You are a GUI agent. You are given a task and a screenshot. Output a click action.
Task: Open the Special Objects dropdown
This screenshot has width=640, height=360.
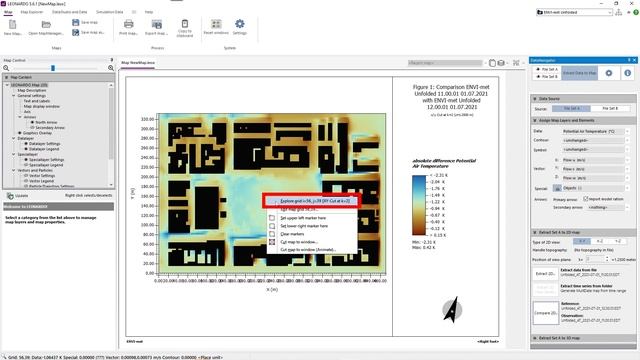(x=595, y=188)
